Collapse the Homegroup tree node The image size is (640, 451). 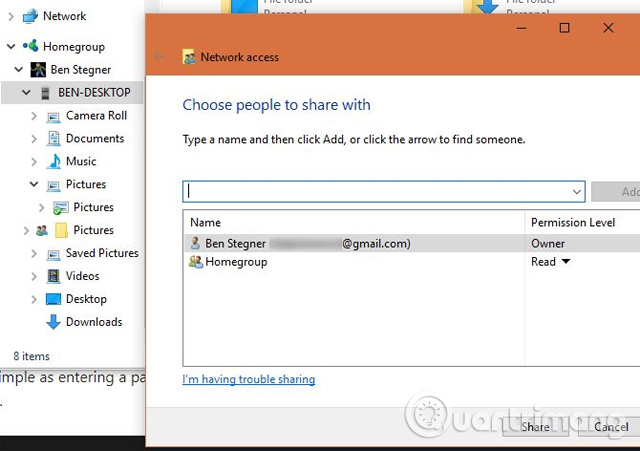(x=11, y=47)
